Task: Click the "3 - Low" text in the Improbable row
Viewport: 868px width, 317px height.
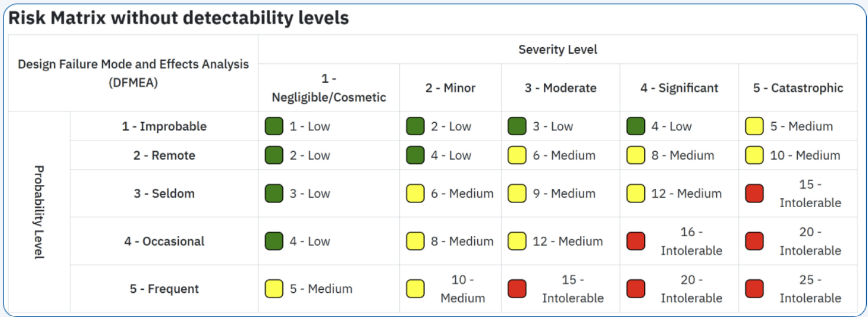Action: [x=553, y=126]
